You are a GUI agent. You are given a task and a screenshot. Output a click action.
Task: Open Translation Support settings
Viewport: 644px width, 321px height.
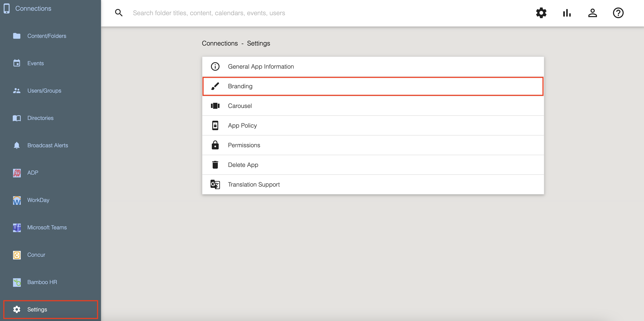coord(373,185)
